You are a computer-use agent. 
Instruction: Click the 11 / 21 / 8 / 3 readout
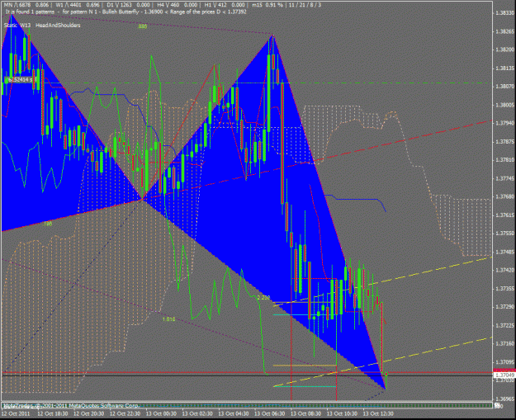pyautogui.click(x=305, y=5)
